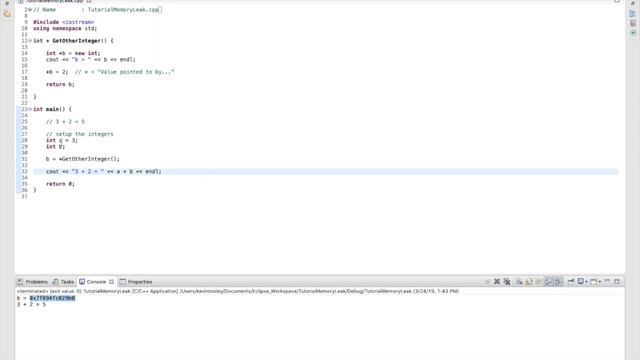Clear the console output
Viewport: 640px width, 360px height.
point(519,282)
